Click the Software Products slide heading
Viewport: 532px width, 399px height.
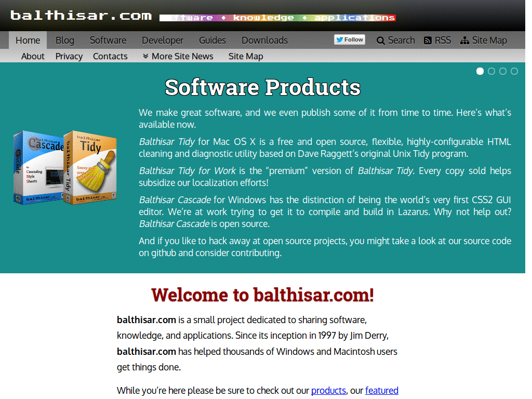click(262, 87)
